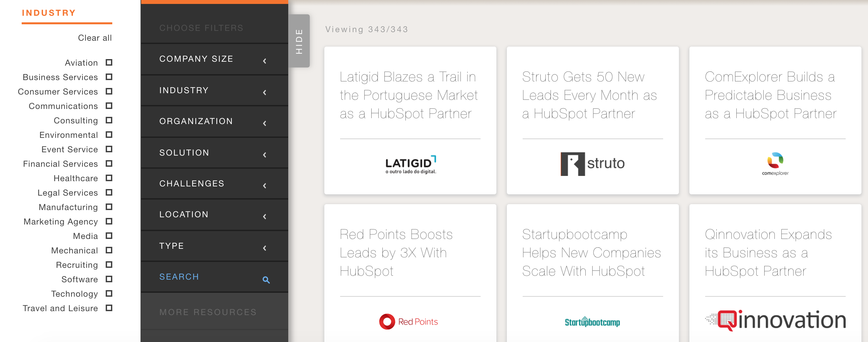Click the HIDE panel tab
The height and width of the screenshot is (342, 868).
[x=299, y=41]
